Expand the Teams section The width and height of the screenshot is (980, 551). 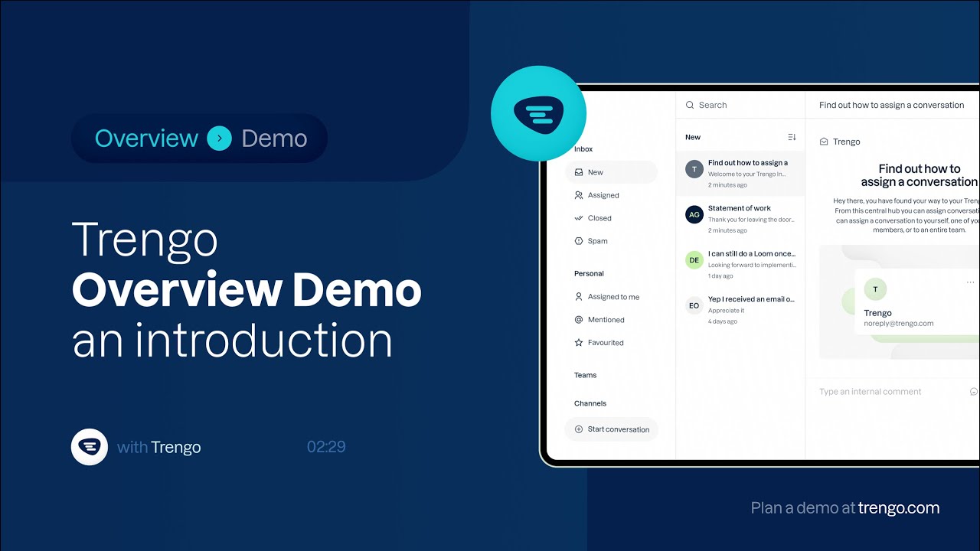pyautogui.click(x=586, y=375)
